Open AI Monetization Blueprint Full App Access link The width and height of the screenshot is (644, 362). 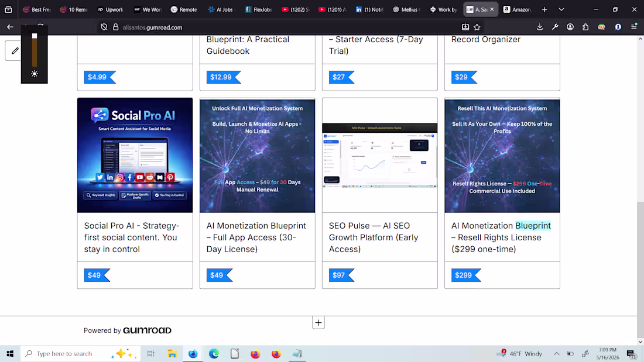click(256, 237)
